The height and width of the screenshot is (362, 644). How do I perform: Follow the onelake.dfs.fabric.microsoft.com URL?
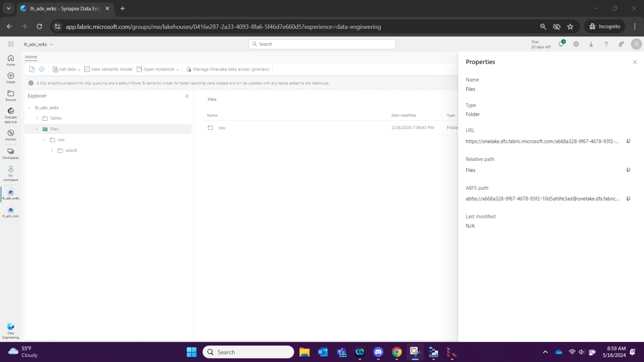(x=541, y=141)
